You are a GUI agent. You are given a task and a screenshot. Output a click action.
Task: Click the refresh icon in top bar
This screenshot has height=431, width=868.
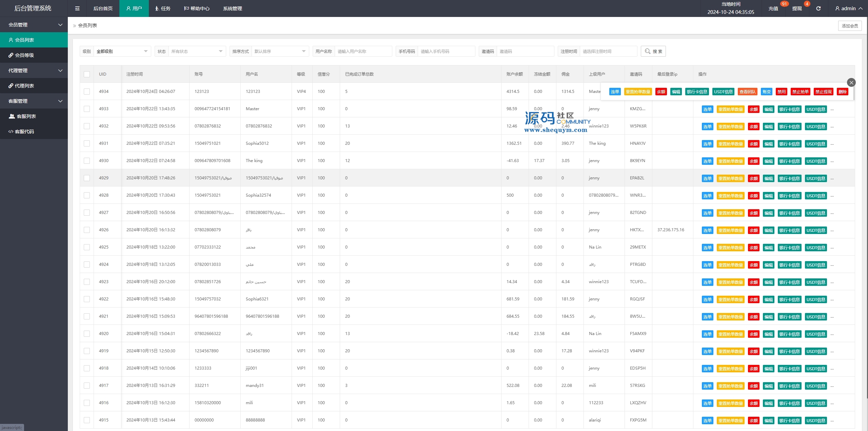click(818, 8)
